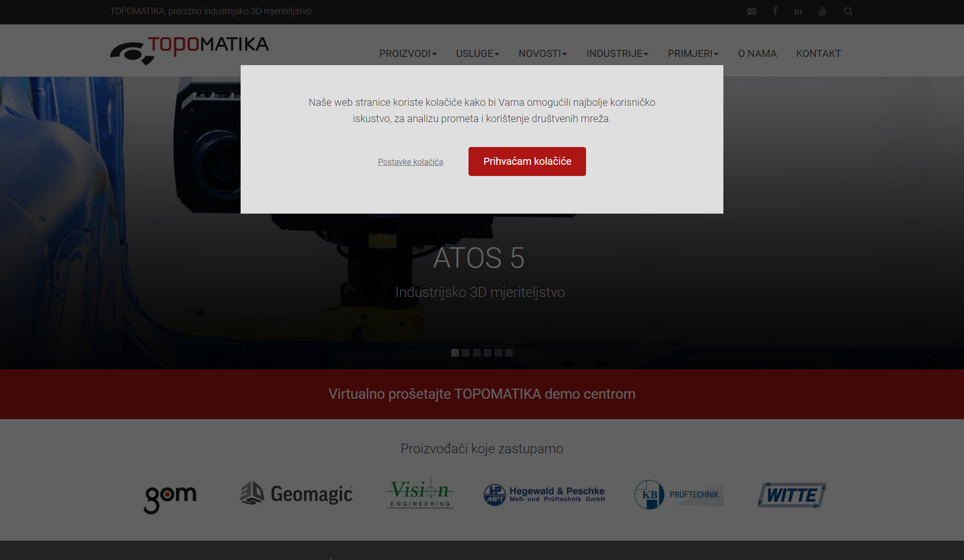964x560 pixels.
Task: Select the sixth carousel slide indicator
Action: [x=509, y=352]
